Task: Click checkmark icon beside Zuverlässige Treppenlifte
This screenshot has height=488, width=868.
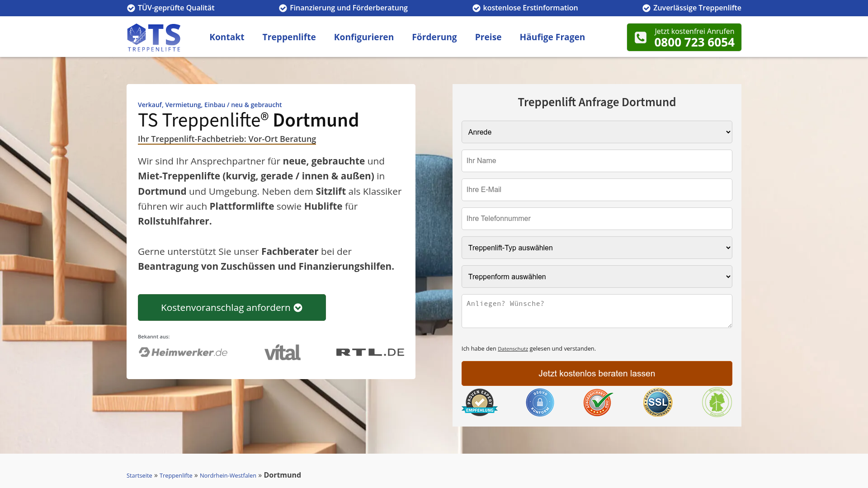Action: click(646, 8)
